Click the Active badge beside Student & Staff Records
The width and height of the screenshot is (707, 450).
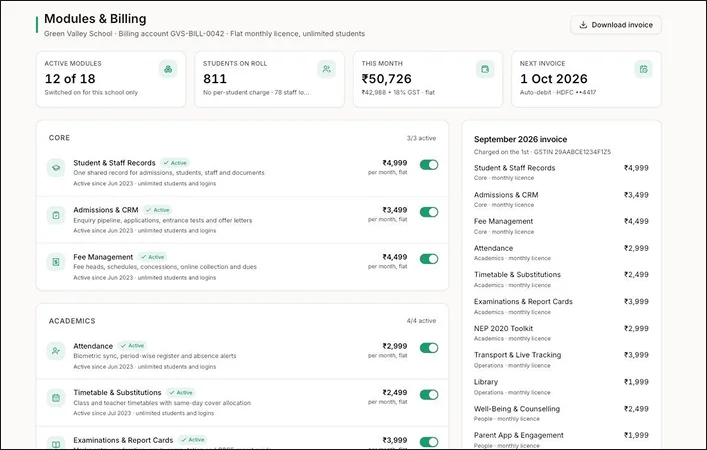pyautogui.click(x=175, y=163)
